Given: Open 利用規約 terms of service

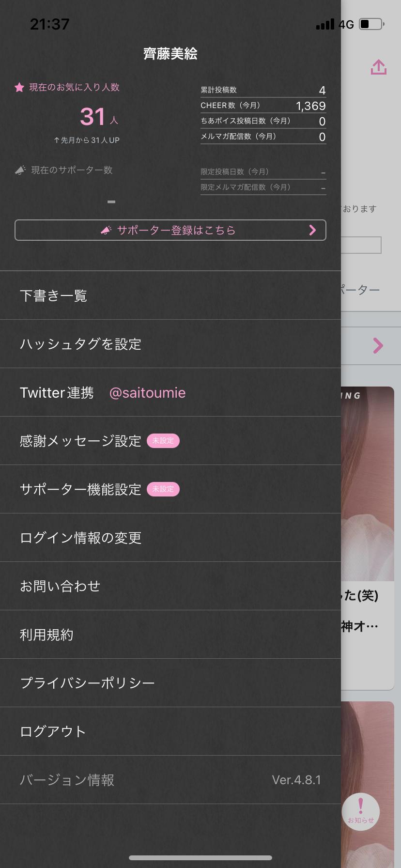Looking at the screenshot, I should [170, 635].
